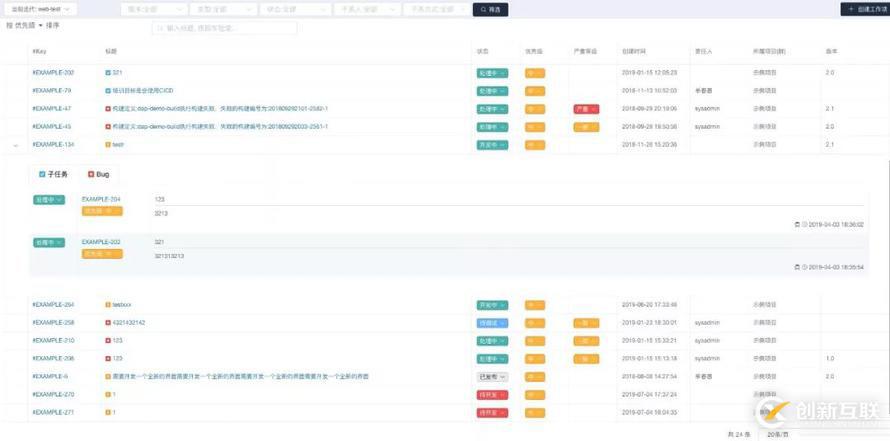Open the sort-by-priority dropdown

pyautogui.click(x=28, y=26)
